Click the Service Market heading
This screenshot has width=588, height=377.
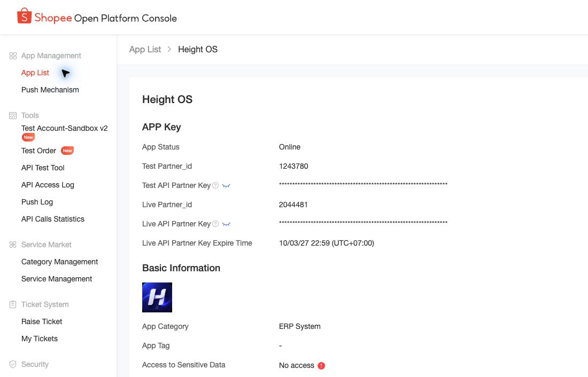tap(47, 245)
